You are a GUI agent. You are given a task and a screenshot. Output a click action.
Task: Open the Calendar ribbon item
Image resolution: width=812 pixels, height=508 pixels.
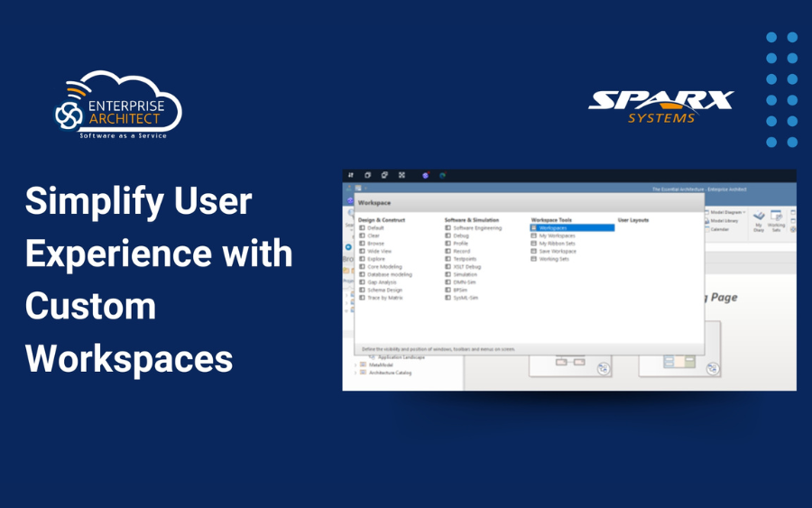pyautogui.click(x=719, y=229)
